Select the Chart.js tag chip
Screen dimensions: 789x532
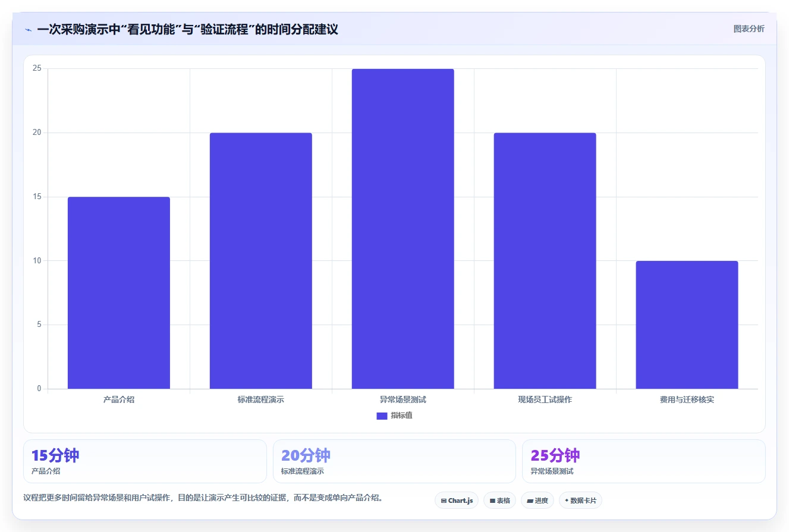457,500
